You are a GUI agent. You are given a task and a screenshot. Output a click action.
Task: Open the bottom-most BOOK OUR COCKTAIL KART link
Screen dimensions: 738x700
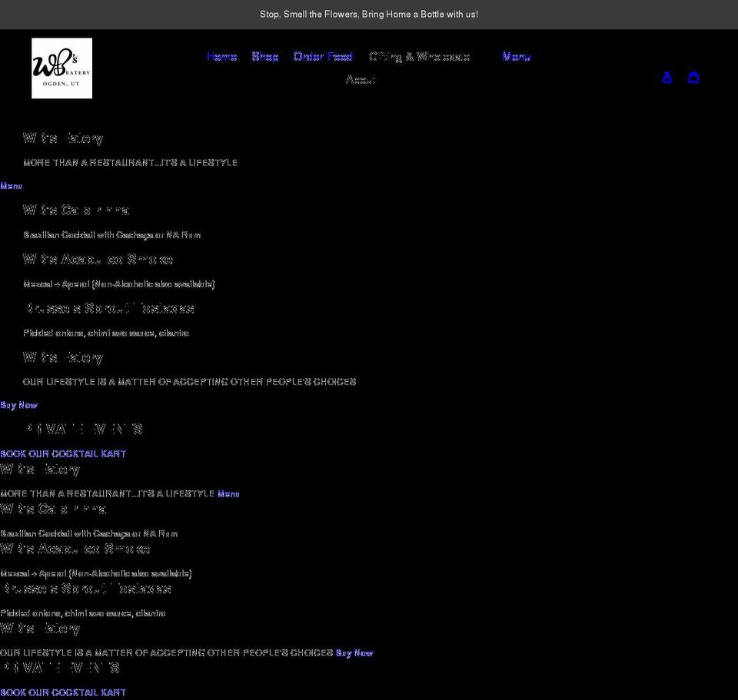click(63, 692)
